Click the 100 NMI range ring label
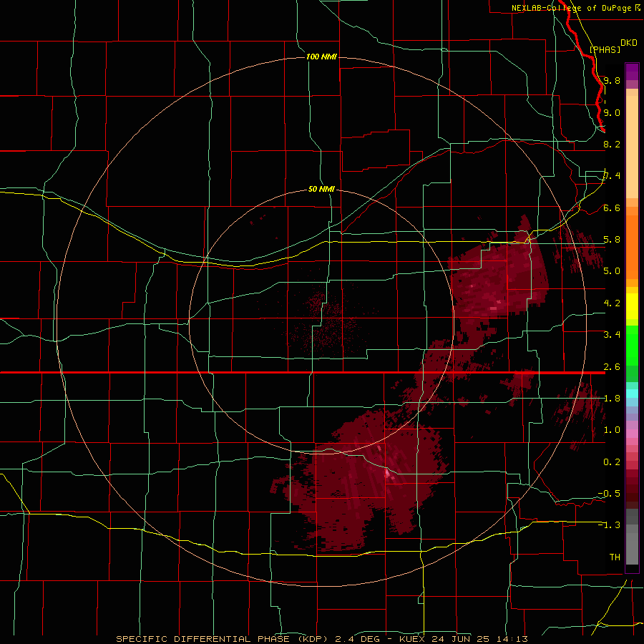 [321, 57]
